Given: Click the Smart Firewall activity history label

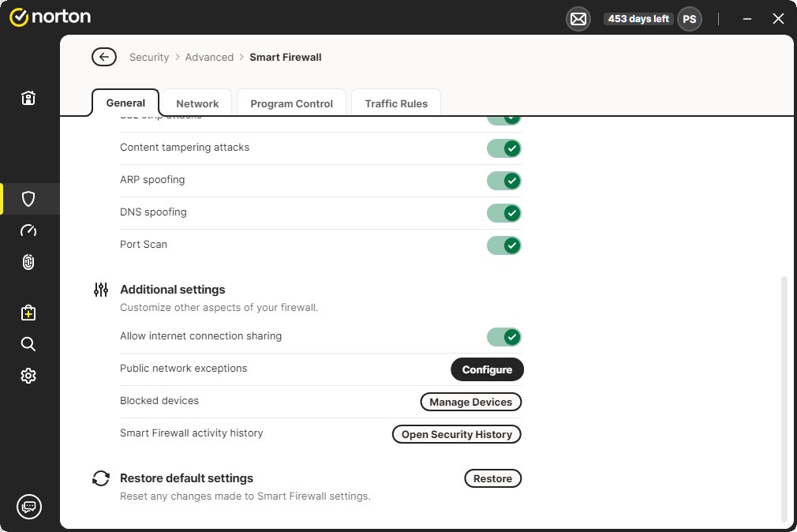Looking at the screenshot, I should [192, 433].
